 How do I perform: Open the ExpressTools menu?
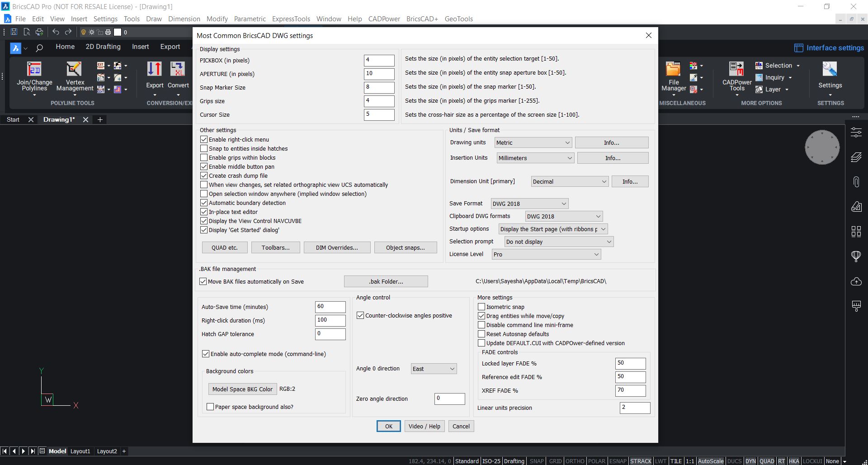tap(291, 19)
